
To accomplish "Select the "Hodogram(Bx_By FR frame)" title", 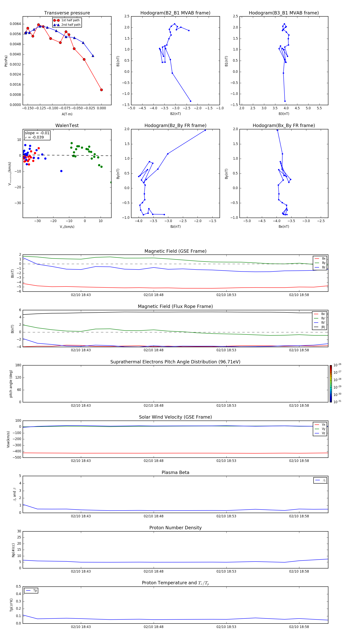I will [x=284, y=125].
